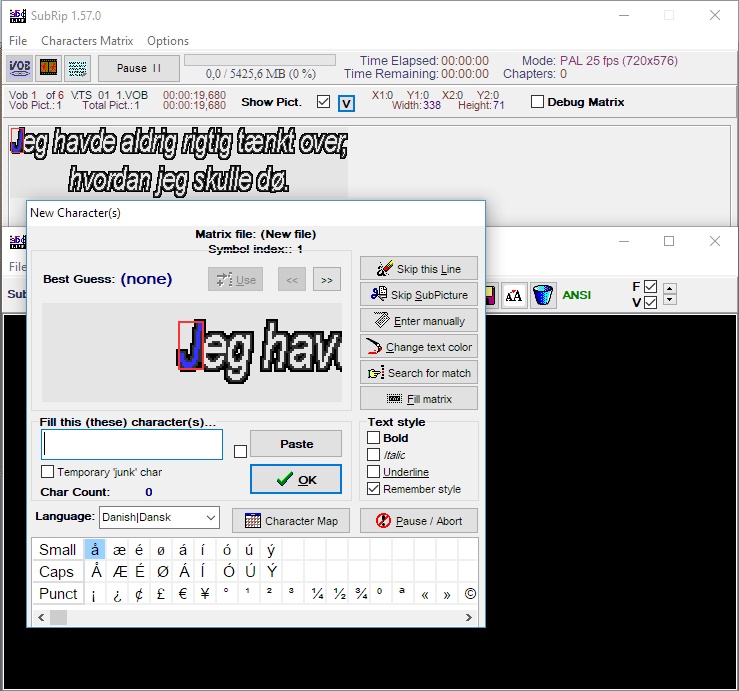739x691 pixels.
Task: Toggle the F checkbox in subtitle window
Action: click(650, 286)
